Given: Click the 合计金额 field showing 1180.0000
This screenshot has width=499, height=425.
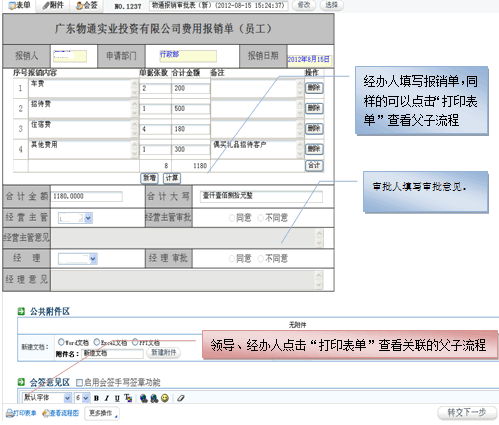Looking at the screenshot, I should tap(87, 196).
